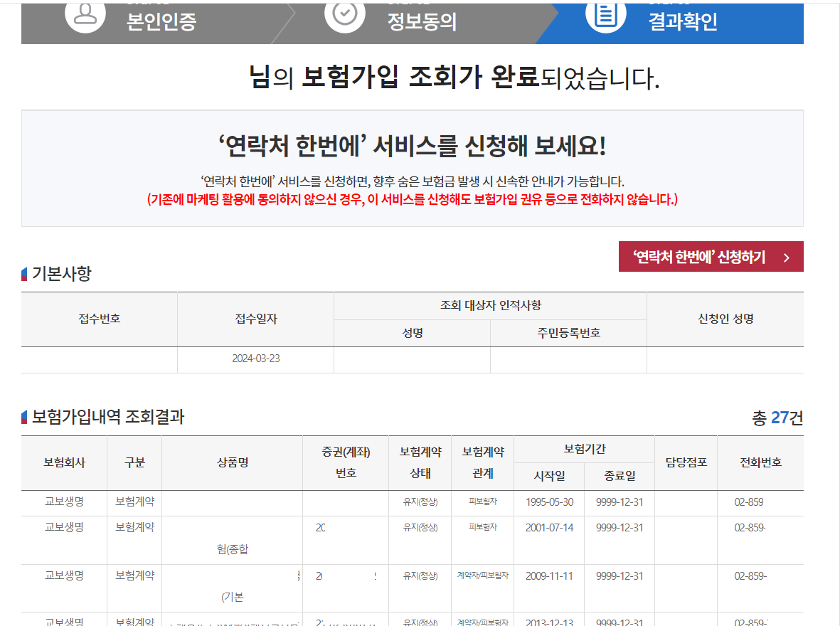
Task: Click 피보험자 in the 2001-07-14 row
Action: 483,527
